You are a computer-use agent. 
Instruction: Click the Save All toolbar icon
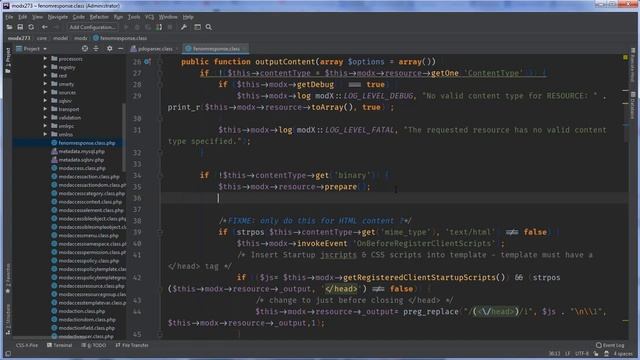[20, 27]
